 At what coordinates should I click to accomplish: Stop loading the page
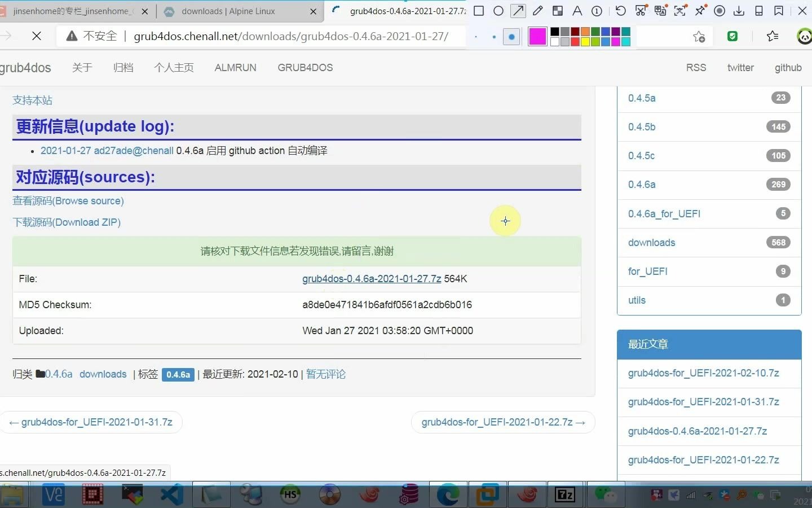37,36
